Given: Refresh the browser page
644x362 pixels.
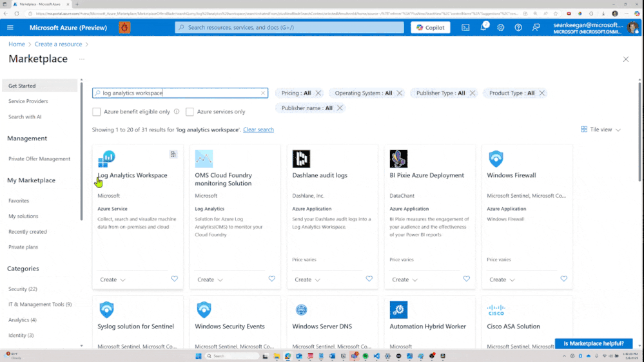Looking at the screenshot, I should [x=16, y=14].
